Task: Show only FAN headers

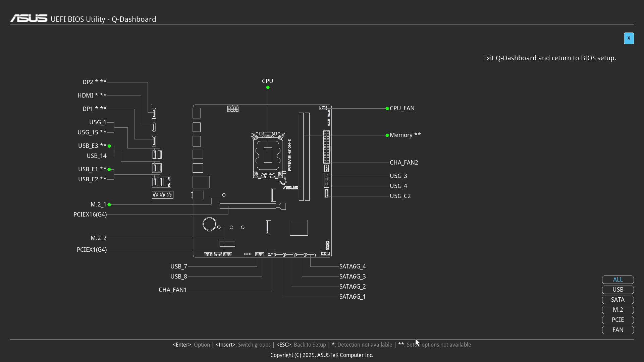Action: pyautogui.click(x=618, y=330)
